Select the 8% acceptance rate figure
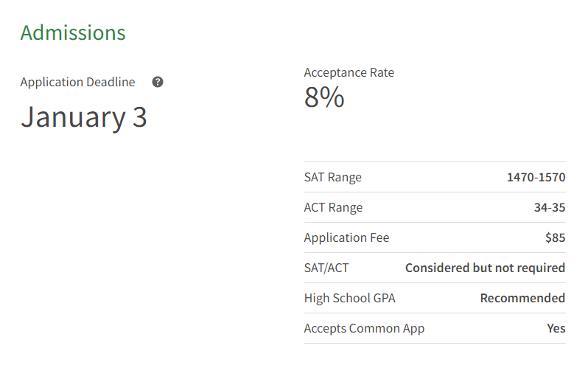 click(x=324, y=97)
